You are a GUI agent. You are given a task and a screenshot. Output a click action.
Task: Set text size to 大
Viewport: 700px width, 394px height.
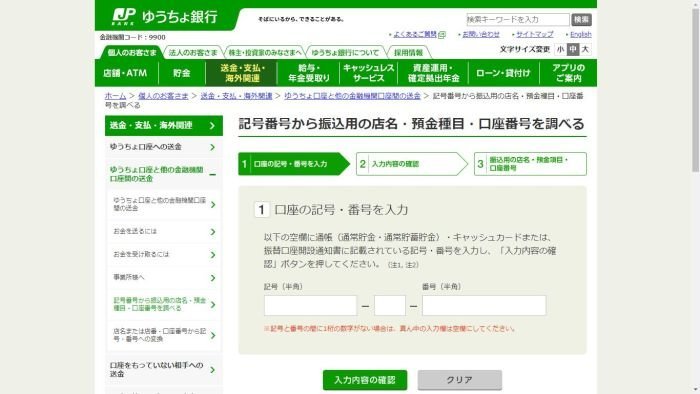[x=585, y=49]
